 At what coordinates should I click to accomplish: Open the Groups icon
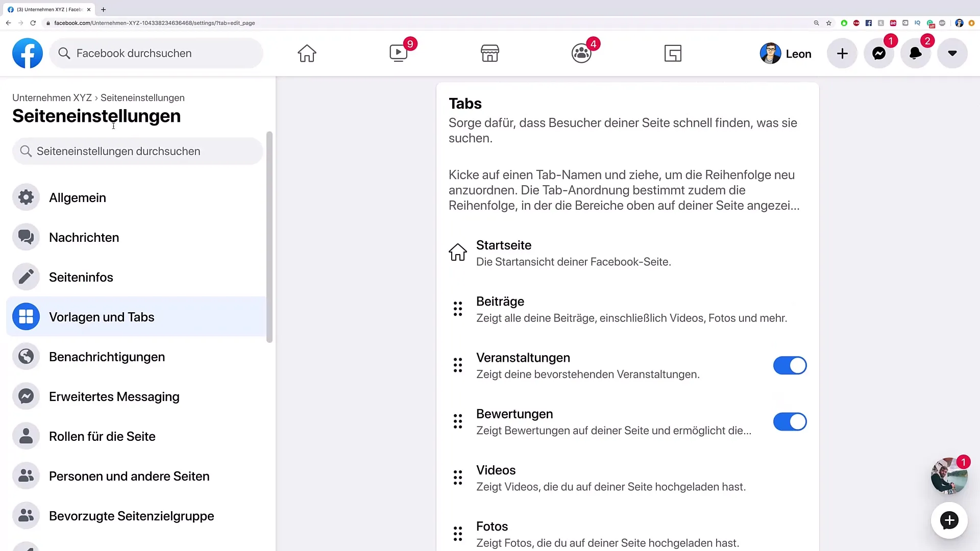(581, 53)
